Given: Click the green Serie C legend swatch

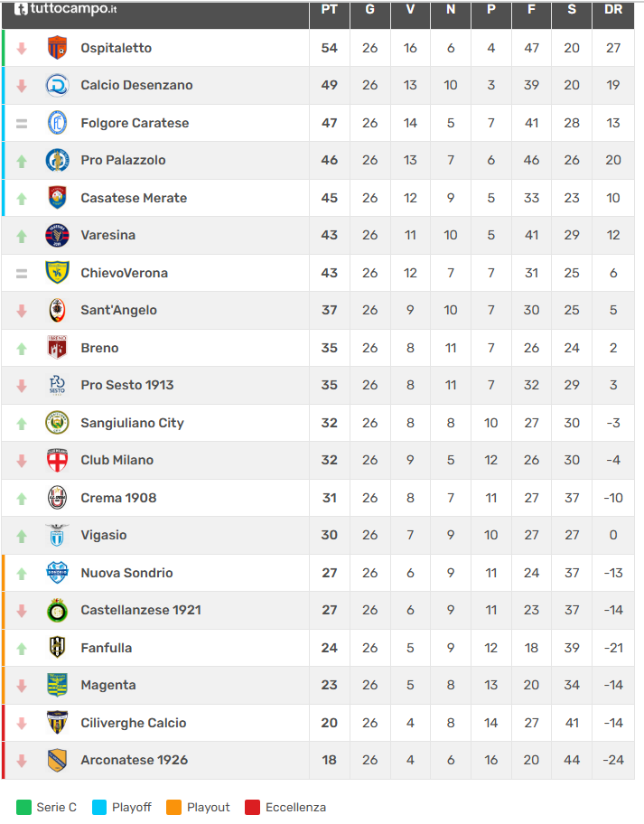Looking at the screenshot, I should (x=23, y=807).
